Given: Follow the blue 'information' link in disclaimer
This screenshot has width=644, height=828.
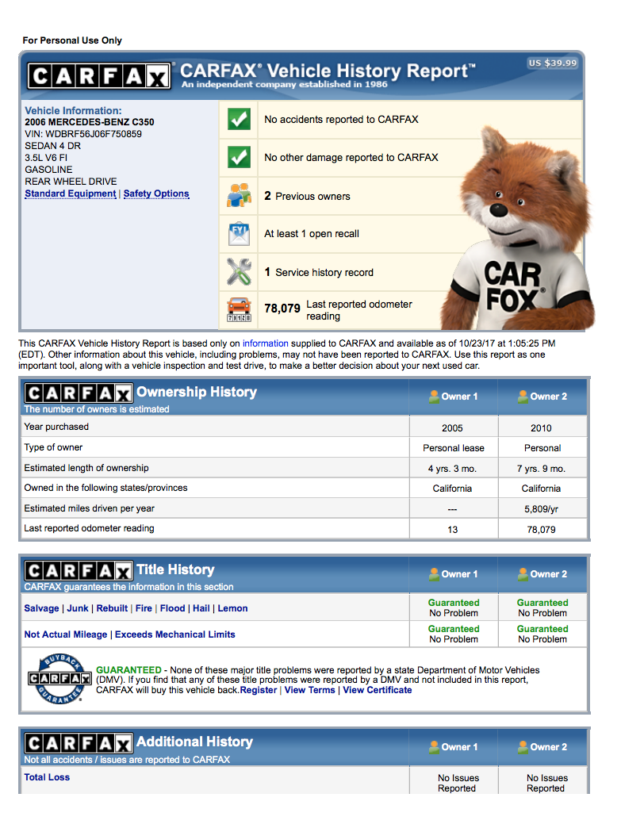Looking at the screenshot, I should click(x=266, y=343).
